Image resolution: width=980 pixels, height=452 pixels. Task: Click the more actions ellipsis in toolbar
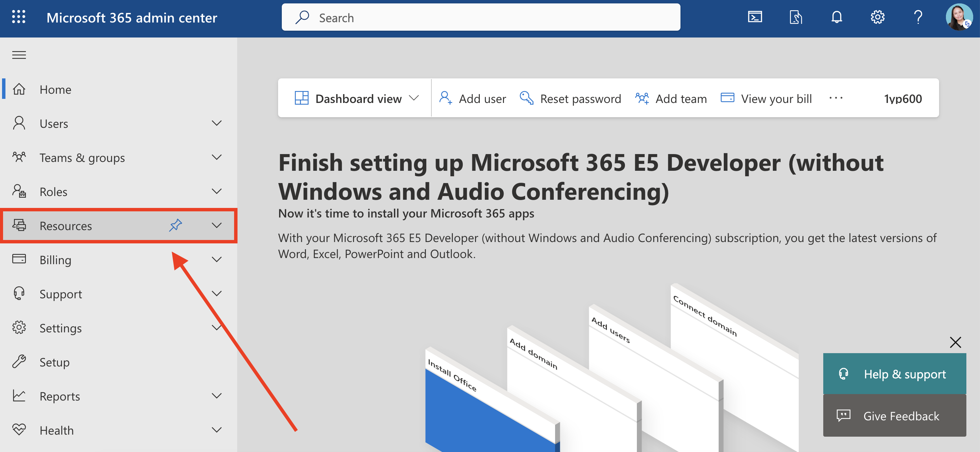click(836, 98)
